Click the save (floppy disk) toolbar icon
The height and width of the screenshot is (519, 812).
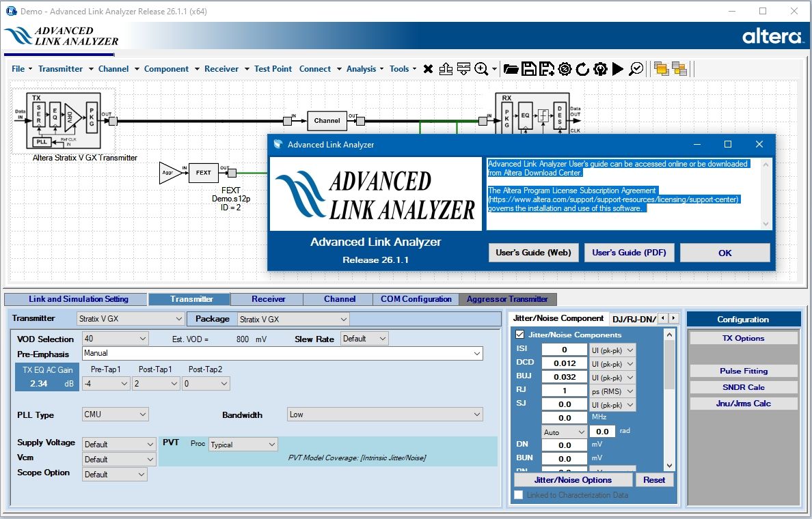tap(529, 69)
